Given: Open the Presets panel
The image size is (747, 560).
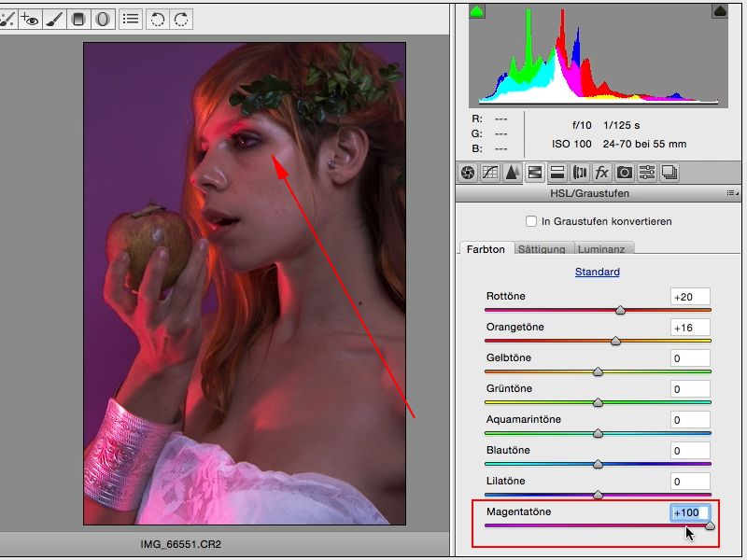Looking at the screenshot, I should [646, 173].
